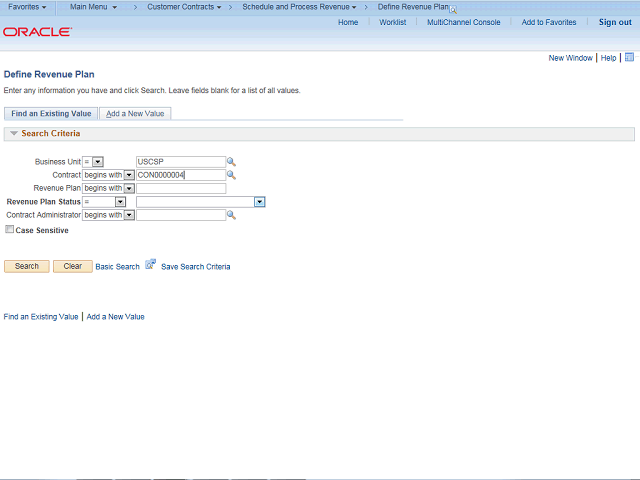The height and width of the screenshot is (480, 640).
Task: Click the icon beside Basic Search
Action: pos(151,264)
